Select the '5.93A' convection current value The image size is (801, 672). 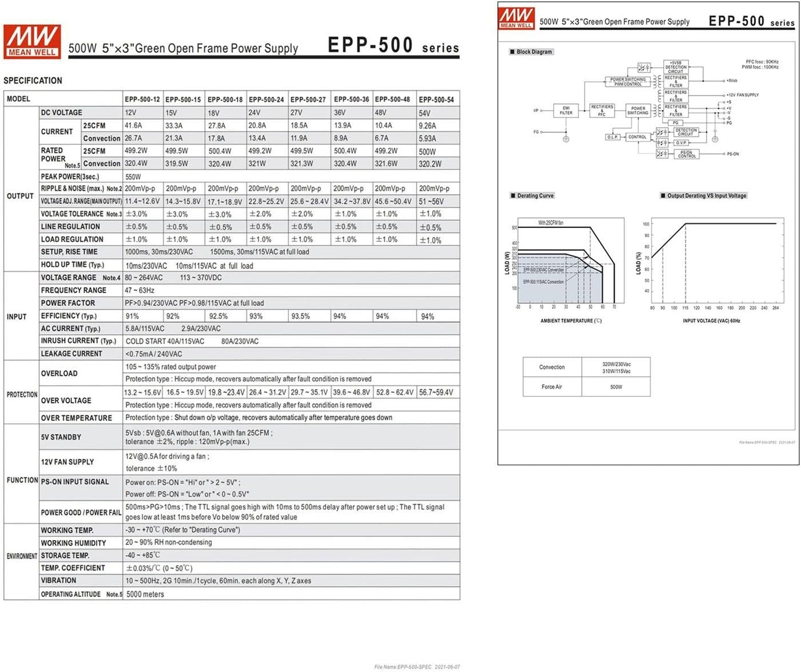(427, 139)
